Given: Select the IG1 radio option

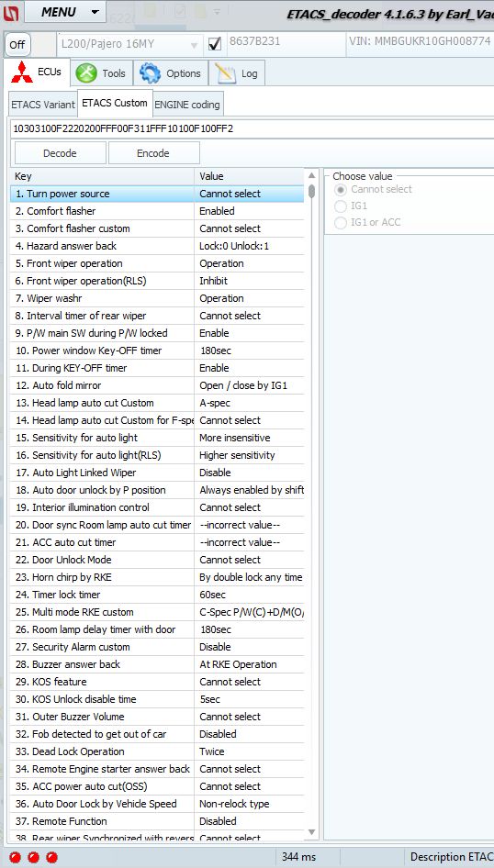Looking at the screenshot, I should click(x=342, y=206).
